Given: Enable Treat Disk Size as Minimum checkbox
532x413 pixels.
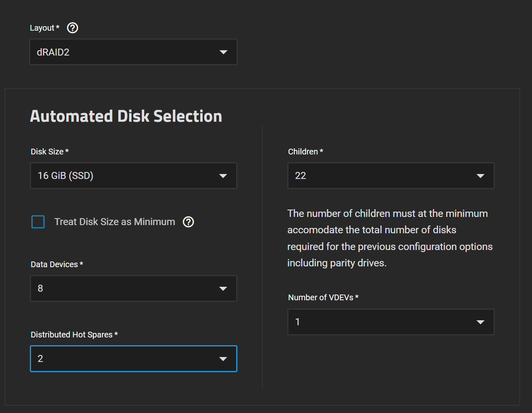Looking at the screenshot, I should point(38,222).
